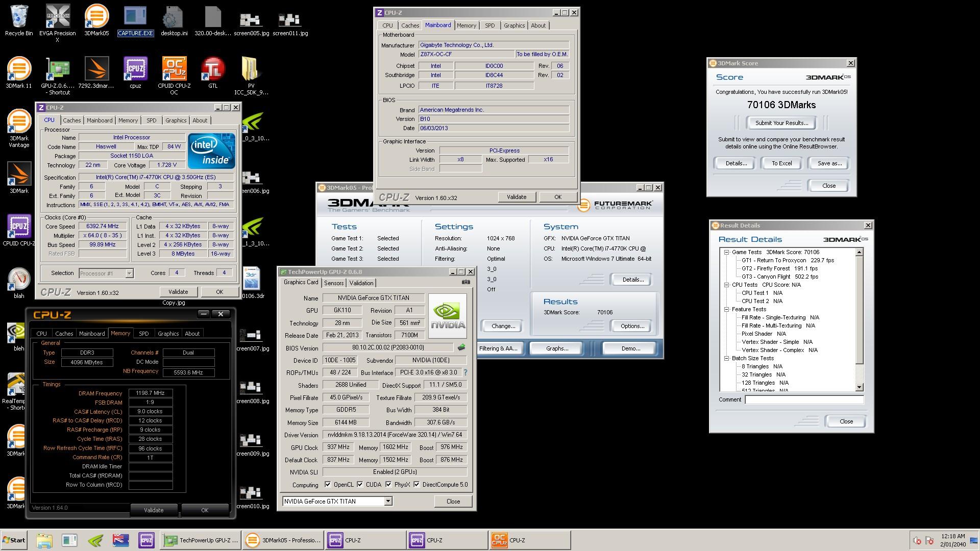Open the PV ICC_SDK folder icon
The height and width of the screenshot is (551, 980).
tap(251, 76)
